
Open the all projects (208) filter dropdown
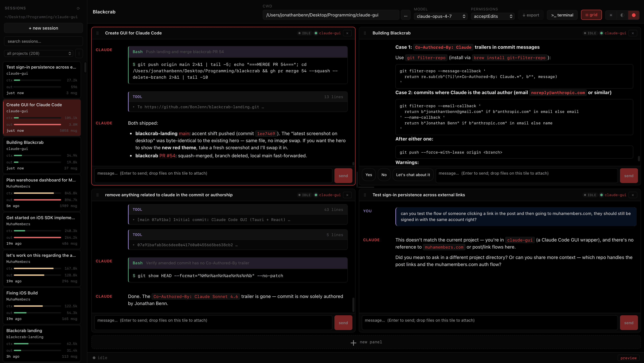(x=38, y=53)
